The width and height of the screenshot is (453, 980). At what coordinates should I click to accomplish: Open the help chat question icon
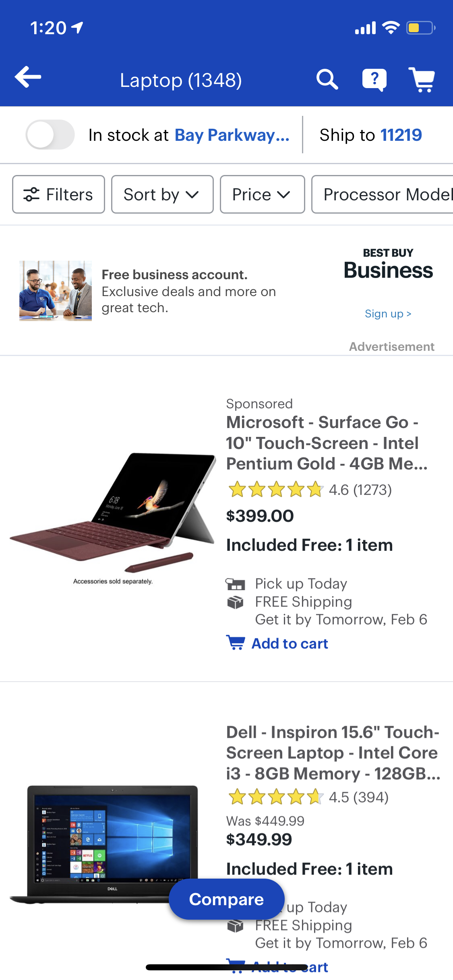(374, 80)
